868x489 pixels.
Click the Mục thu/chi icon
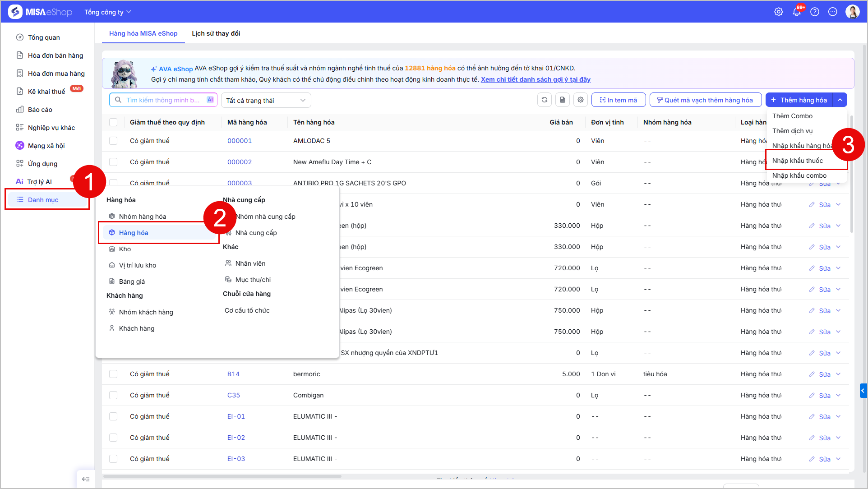tap(228, 280)
